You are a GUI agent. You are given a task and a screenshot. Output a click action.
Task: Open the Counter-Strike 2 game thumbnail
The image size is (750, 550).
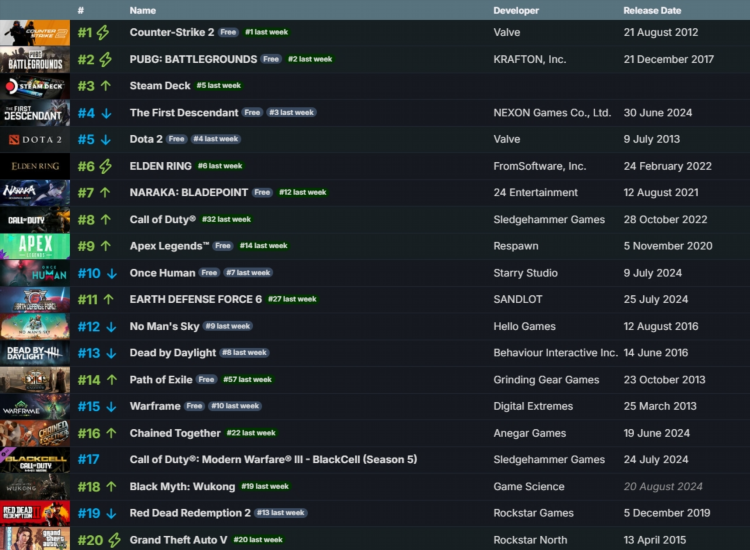[35, 33]
